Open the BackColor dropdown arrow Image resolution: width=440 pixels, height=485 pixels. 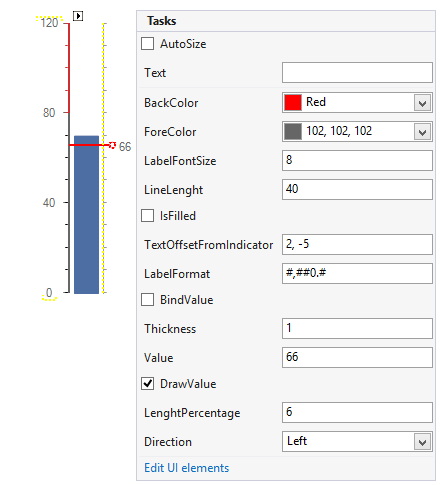(x=423, y=103)
